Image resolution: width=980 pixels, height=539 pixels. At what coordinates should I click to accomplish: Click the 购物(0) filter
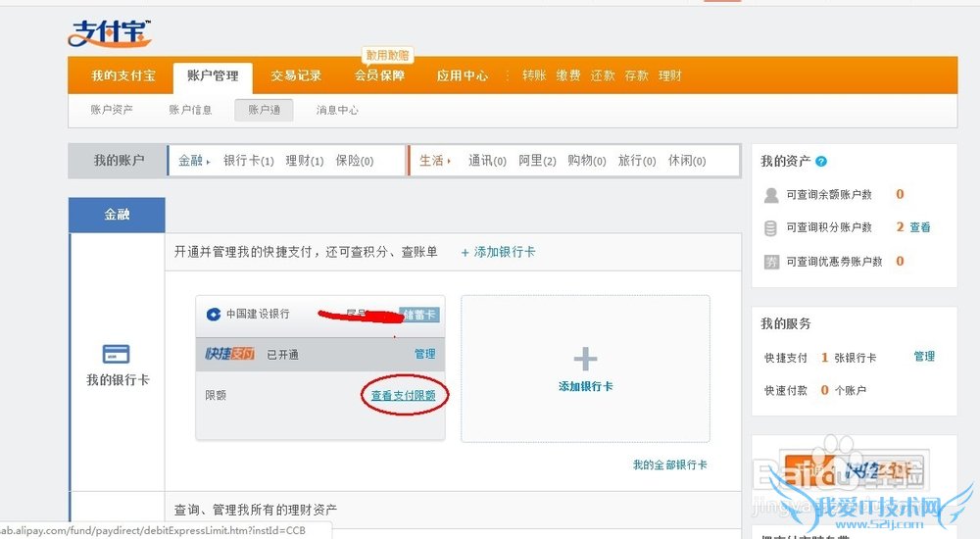click(587, 161)
